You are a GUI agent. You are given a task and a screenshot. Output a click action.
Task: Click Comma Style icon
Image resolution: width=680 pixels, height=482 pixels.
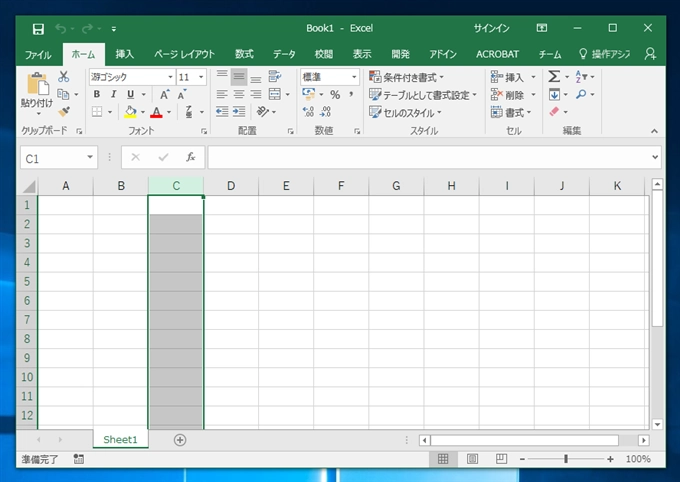pyautogui.click(x=351, y=94)
